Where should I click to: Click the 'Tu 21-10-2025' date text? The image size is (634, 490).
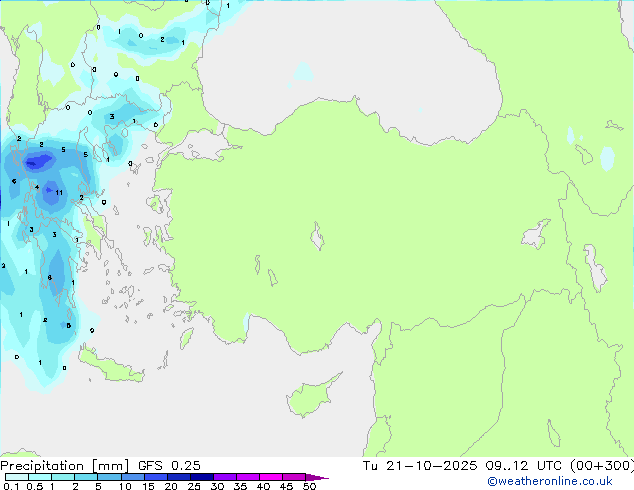(420, 466)
